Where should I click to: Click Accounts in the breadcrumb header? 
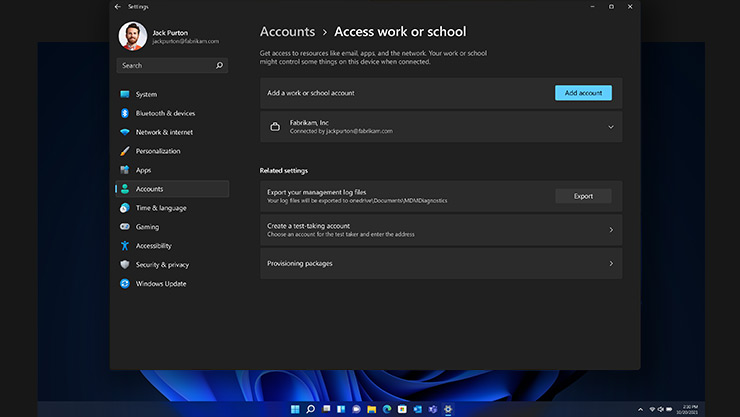287,32
